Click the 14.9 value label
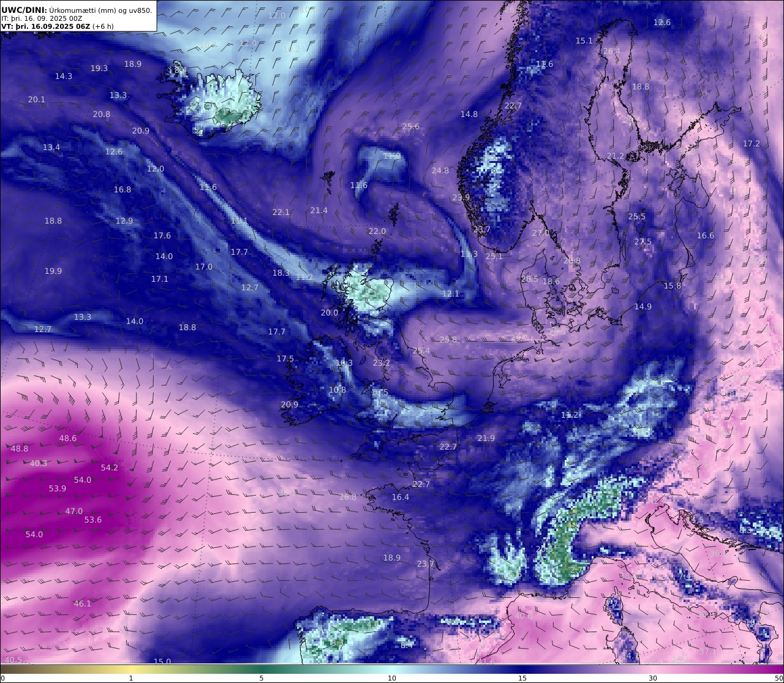Image resolution: width=784 pixels, height=683 pixels. [x=643, y=306]
